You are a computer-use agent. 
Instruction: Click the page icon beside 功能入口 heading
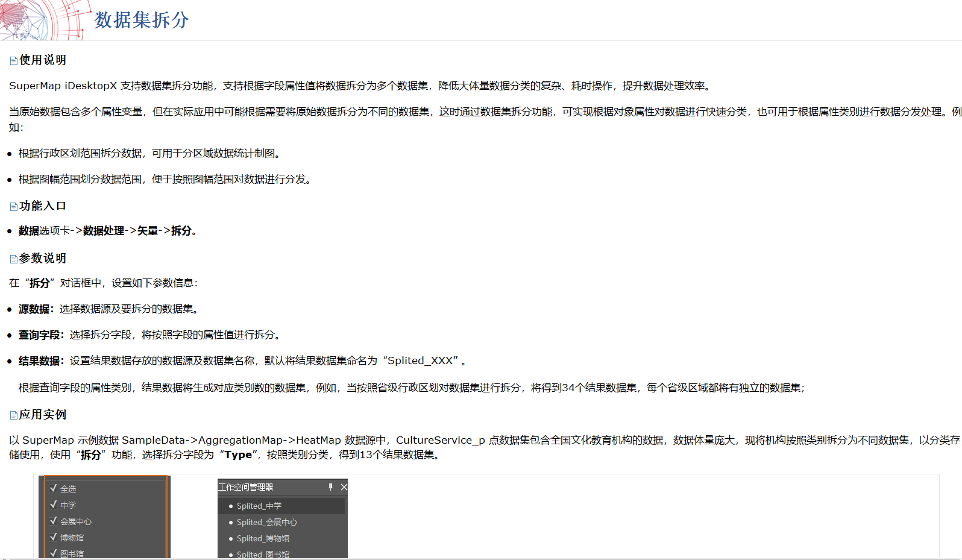coord(14,207)
